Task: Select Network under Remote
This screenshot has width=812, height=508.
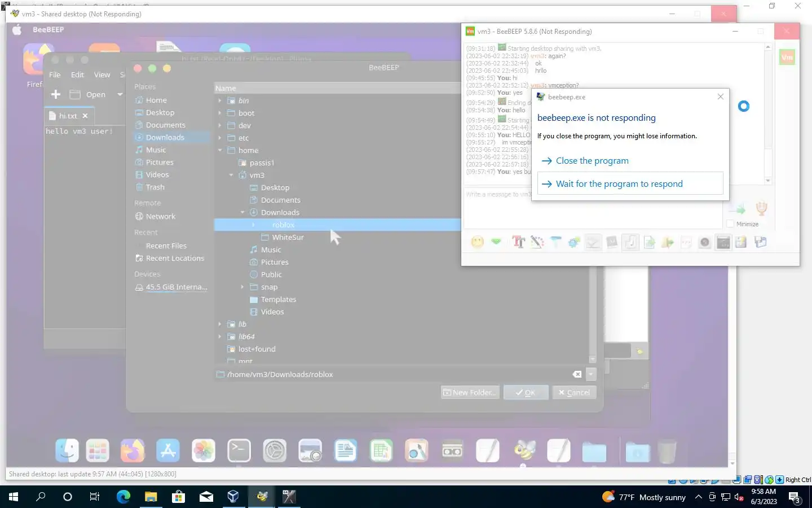Action: [x=160, y=216]
